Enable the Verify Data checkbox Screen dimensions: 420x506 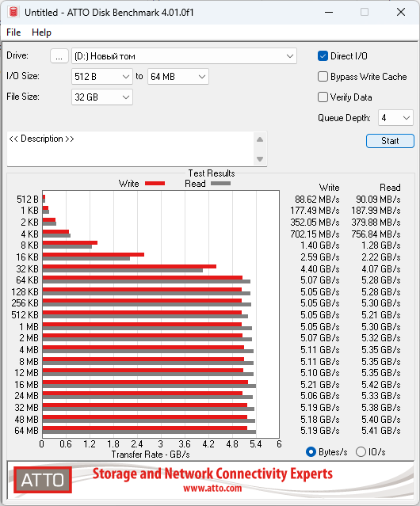click(323, 97)
